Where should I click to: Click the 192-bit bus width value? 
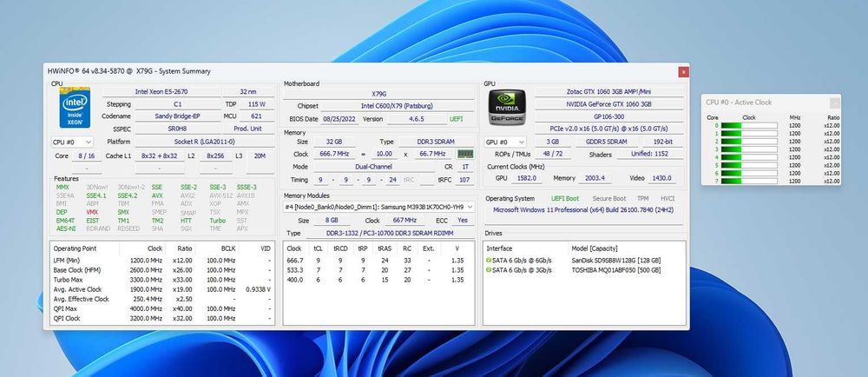point(661,142)
